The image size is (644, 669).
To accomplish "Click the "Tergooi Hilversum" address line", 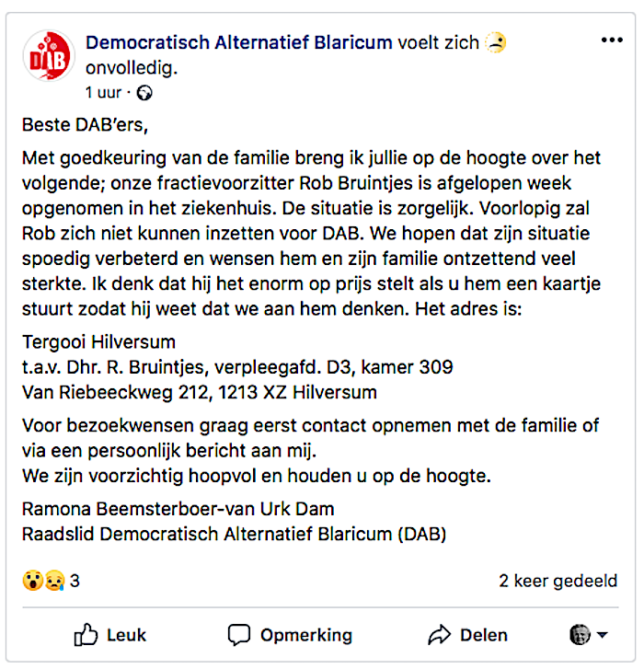I will 98,342.
